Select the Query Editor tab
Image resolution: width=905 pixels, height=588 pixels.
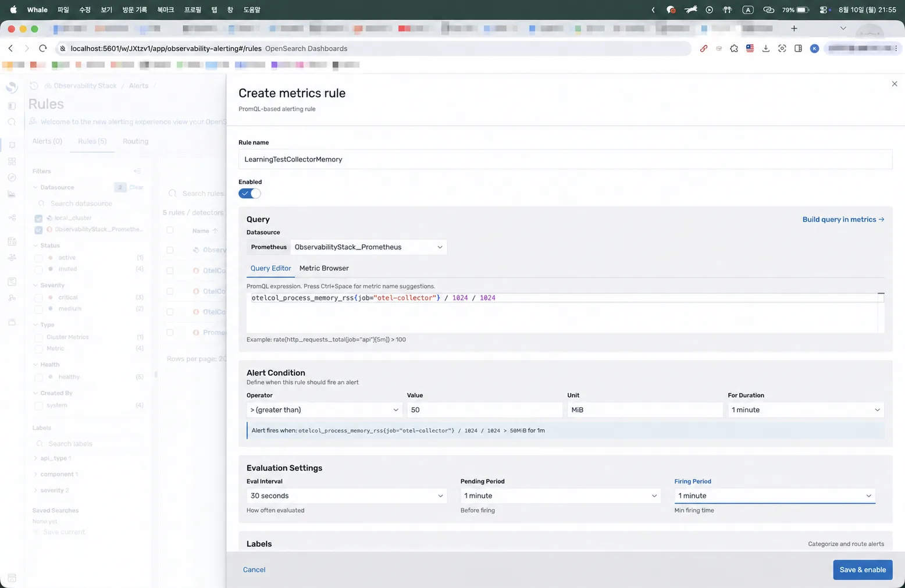270,268
